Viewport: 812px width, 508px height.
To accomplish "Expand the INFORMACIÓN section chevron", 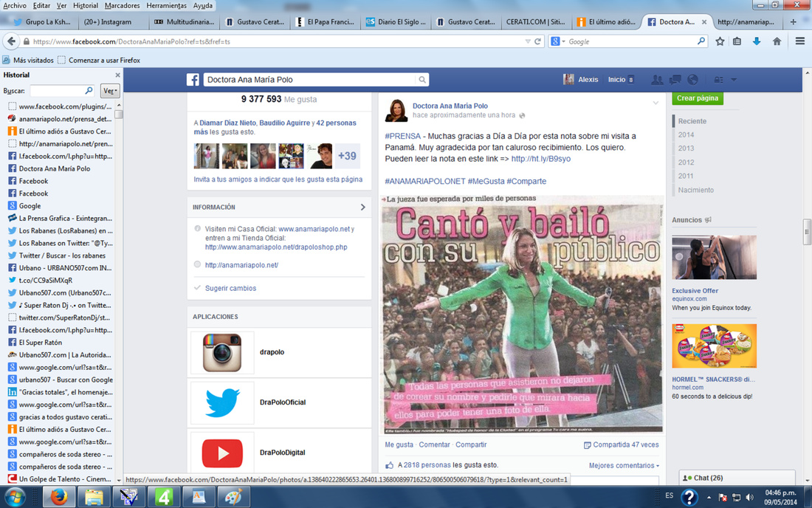I will (x=362, y=207).
